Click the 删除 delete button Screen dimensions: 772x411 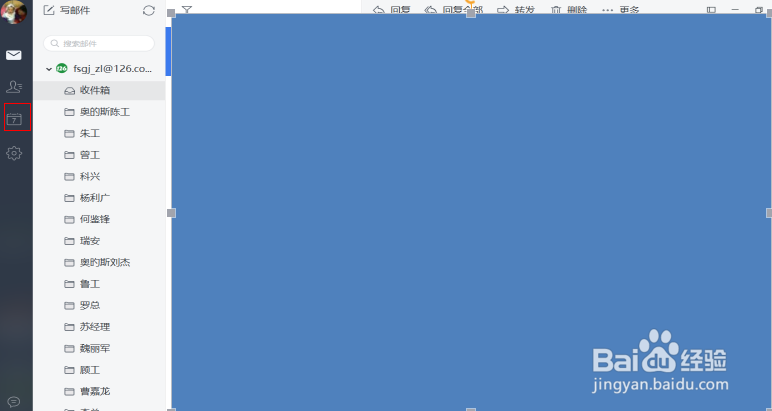[569, 10]
